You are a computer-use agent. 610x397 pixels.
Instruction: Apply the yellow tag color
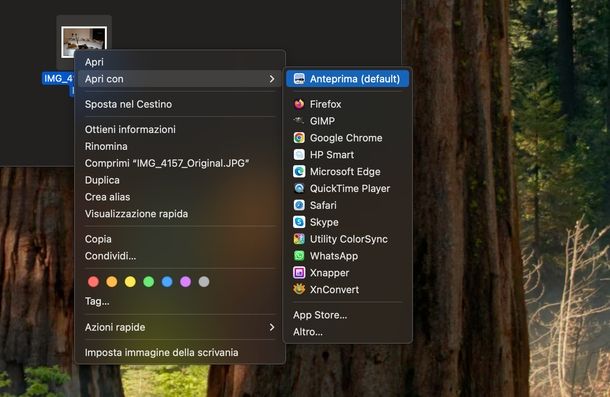pyautogui.click(x=130, y=281)
